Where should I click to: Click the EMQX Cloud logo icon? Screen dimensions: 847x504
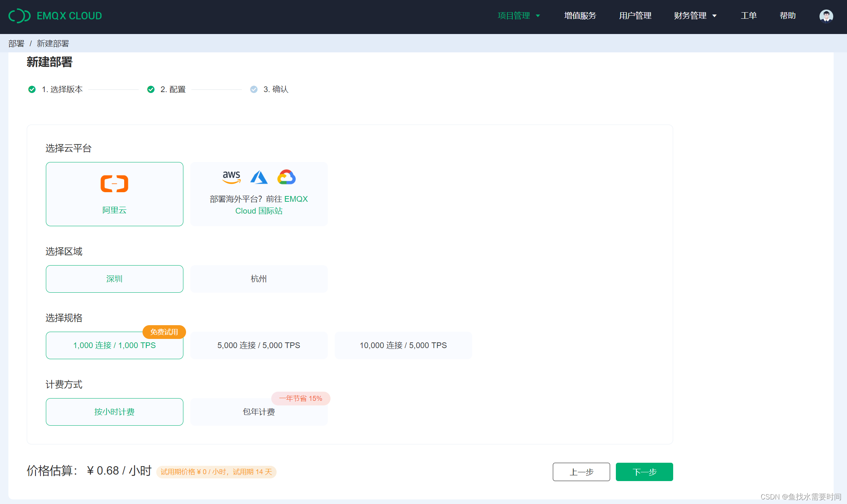pyautogui.click(x=19, y=16)
